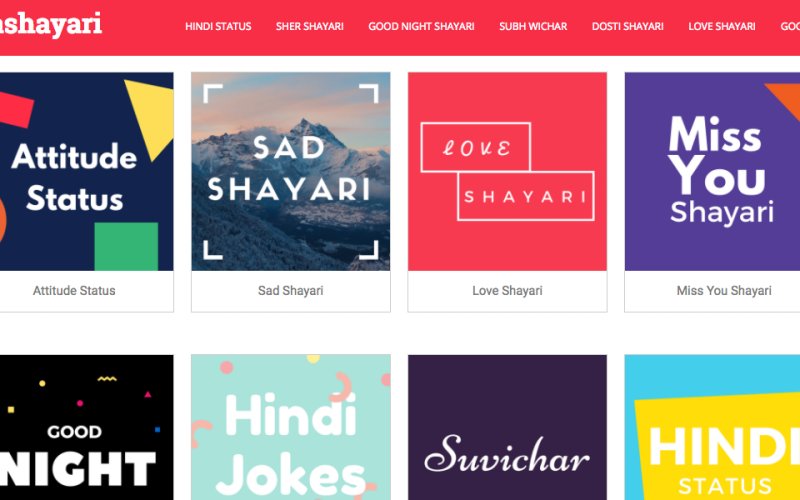800x500 pixels.
Task: Open the red Love Shayari thumbnail
Action: point(508,171)
